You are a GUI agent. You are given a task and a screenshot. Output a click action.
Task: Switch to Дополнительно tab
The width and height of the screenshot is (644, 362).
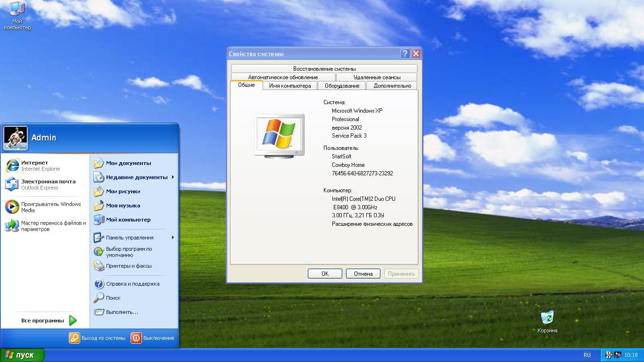[392, 86]
